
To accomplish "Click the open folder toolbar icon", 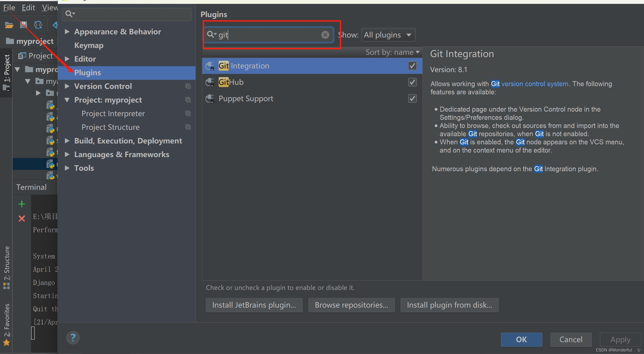I will (x=9, y=25).
